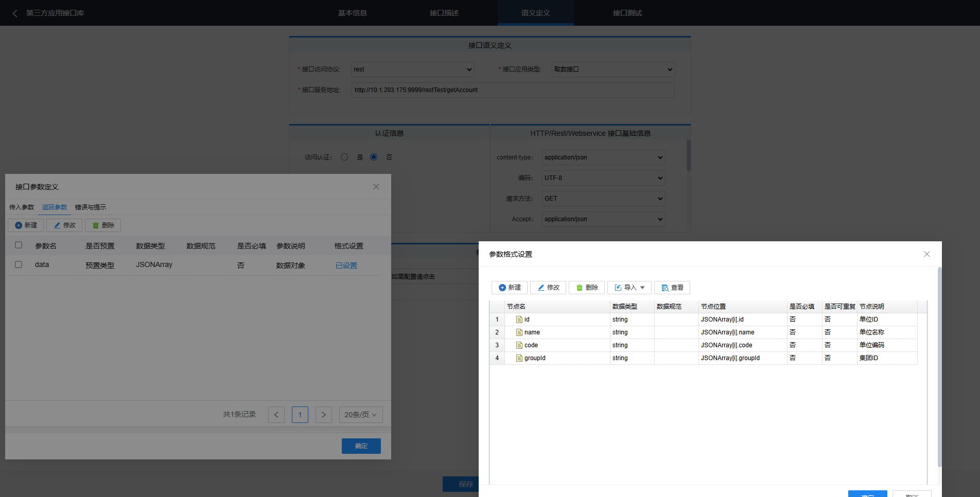Open the 20条/页 page size dropdown
The image size is (980, 497).
point(360,415)
